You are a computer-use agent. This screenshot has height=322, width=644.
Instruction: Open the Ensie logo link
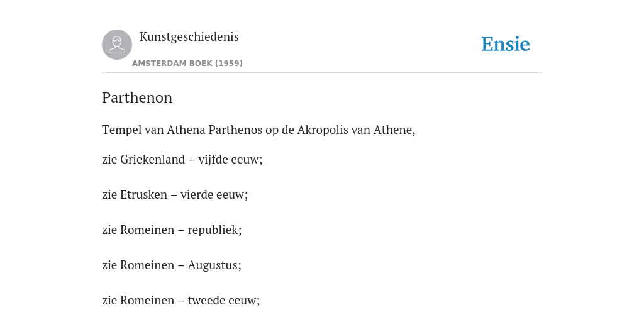pyautogui.click(x=506, y=45)
